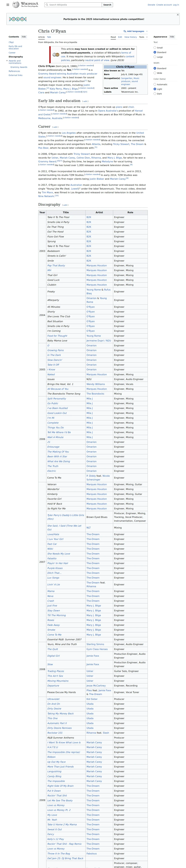Viewport: 186px width, 868px height.
Task: Select Wide width option
Action: pyautogui.click(x=155, y=73)
